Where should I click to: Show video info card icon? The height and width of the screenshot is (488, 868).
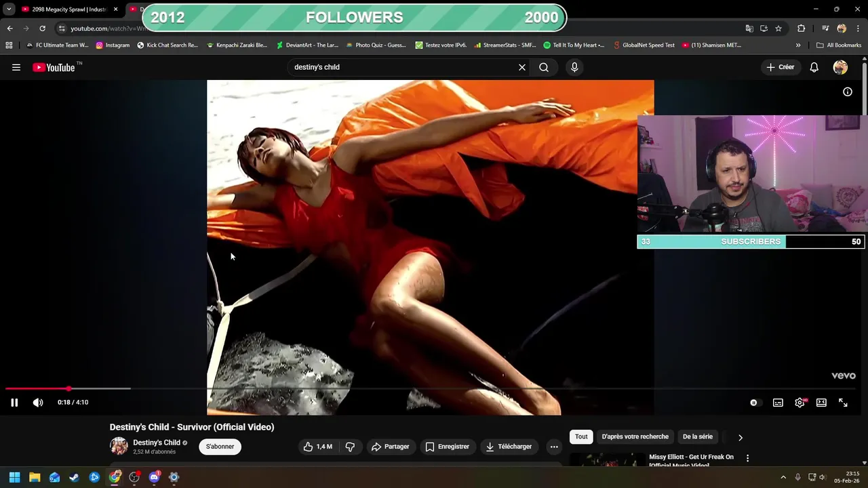pyautogui.click(x=848, y=91)
